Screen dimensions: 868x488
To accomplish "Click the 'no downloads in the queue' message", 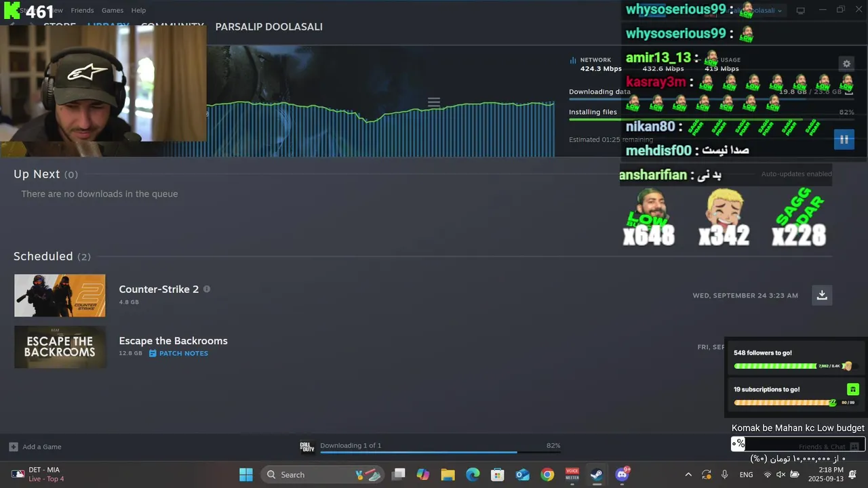I will click(x=99, y=194).
